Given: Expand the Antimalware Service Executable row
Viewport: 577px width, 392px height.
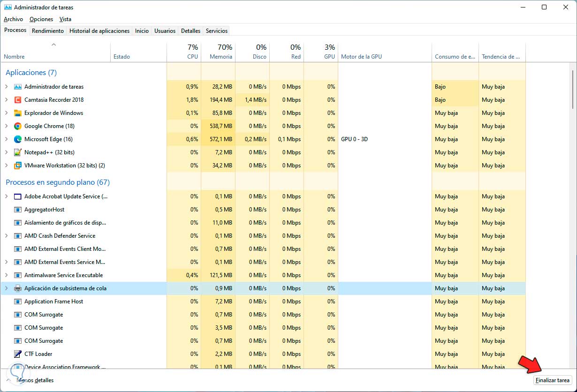Looking at the screenshot, I should tap(7, 275).
